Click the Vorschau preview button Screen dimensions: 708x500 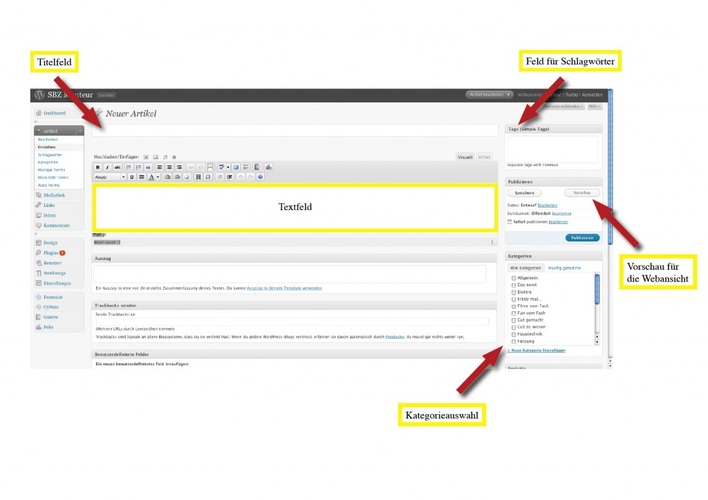(x=581, y=192)
